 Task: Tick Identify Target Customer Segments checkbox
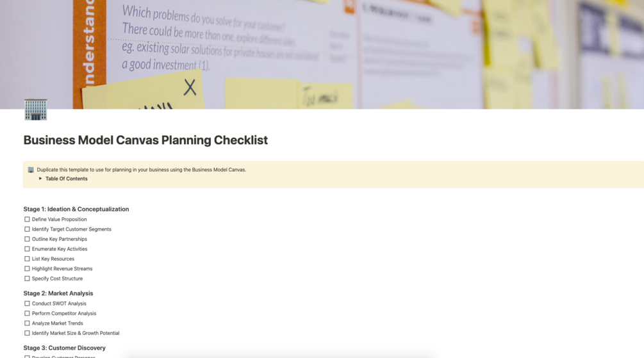(27, 229)
